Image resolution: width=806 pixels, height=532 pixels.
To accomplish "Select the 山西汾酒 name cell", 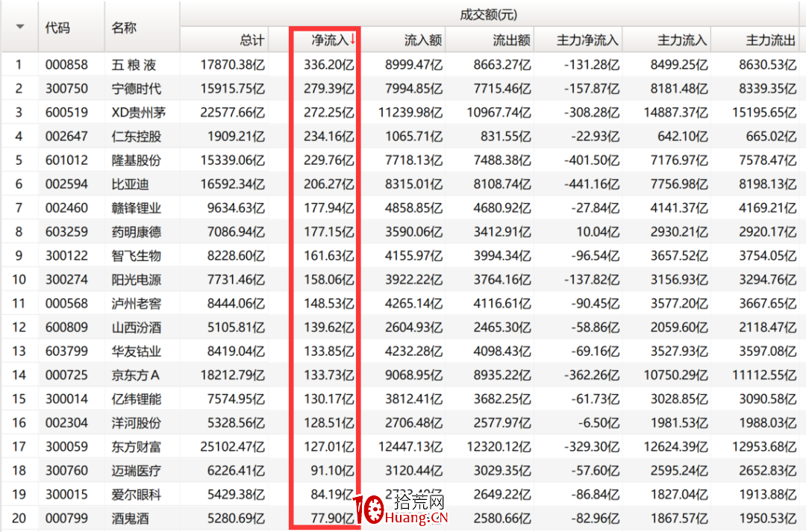I will pos(137,328).
